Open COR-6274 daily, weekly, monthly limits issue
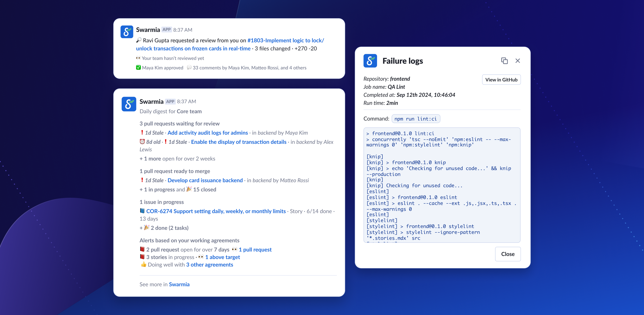Screen dimensions: 644x315 tap(216, 211)
